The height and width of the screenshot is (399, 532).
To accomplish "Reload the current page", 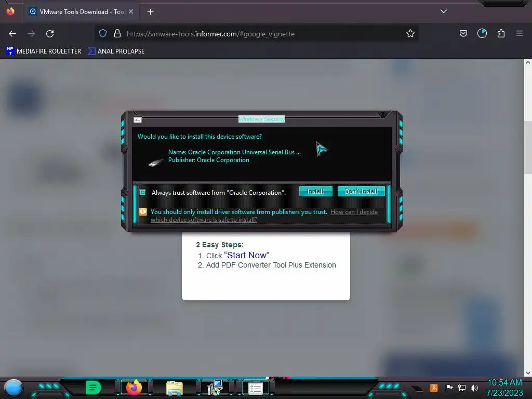I will click(50, 34).
